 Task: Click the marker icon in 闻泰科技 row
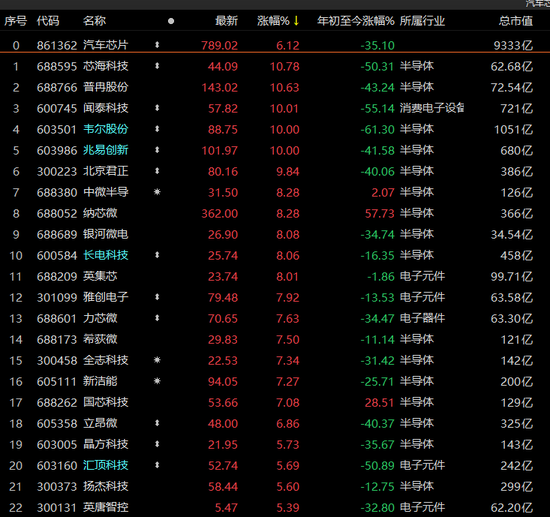[x=157, y=108]
